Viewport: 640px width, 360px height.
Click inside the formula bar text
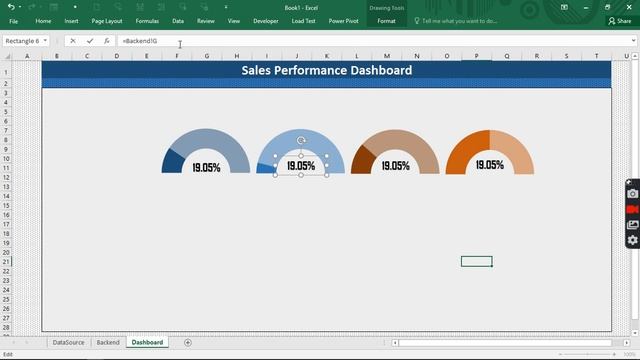140,41
